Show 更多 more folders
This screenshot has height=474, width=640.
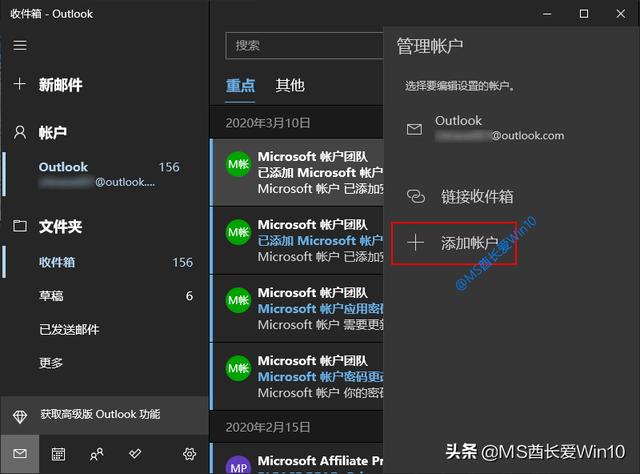pos(106,363)
